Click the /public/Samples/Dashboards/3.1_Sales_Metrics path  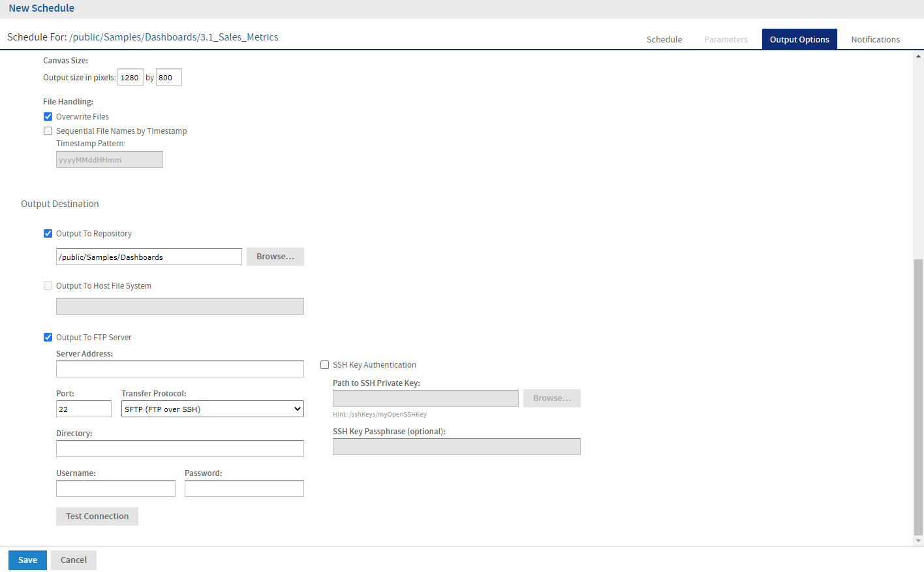click(x=174, y=37)
